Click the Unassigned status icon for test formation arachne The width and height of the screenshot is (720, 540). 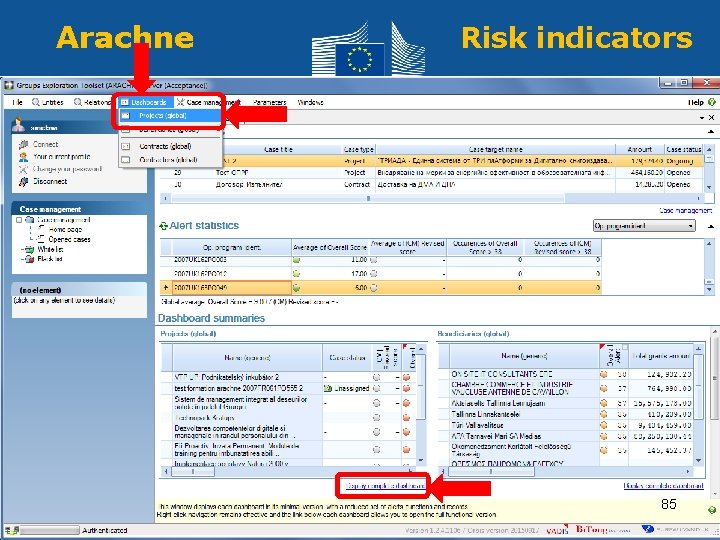coord(328,388)
